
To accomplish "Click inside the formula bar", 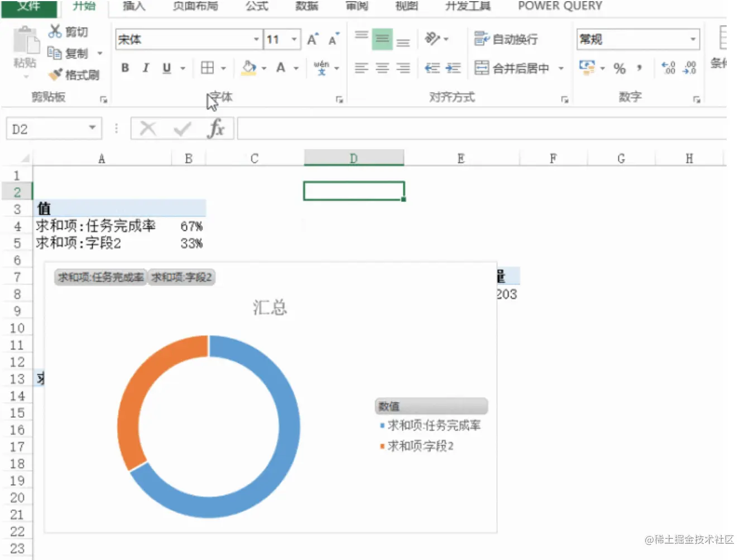I will 391,128.
